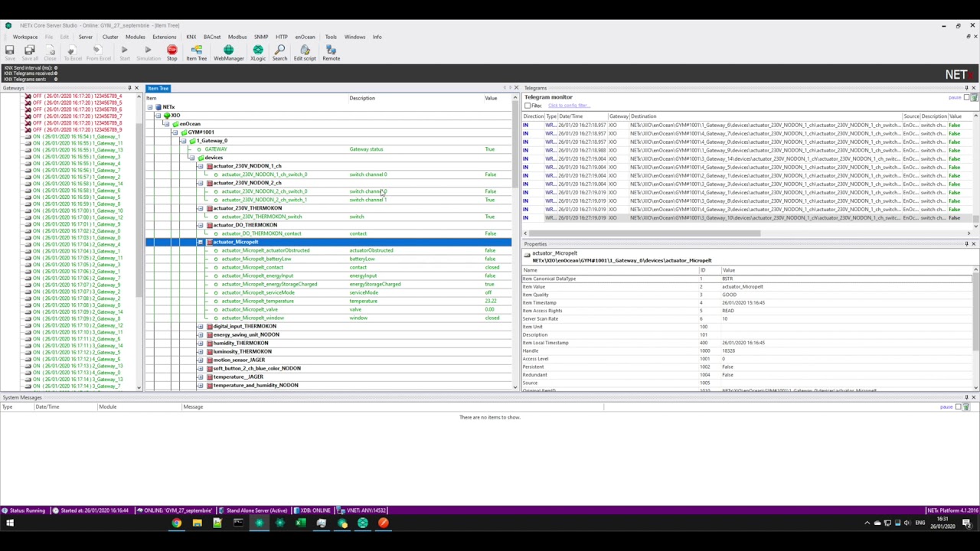
Task: Collapse the XIO tree node
Action: point(158,116)
